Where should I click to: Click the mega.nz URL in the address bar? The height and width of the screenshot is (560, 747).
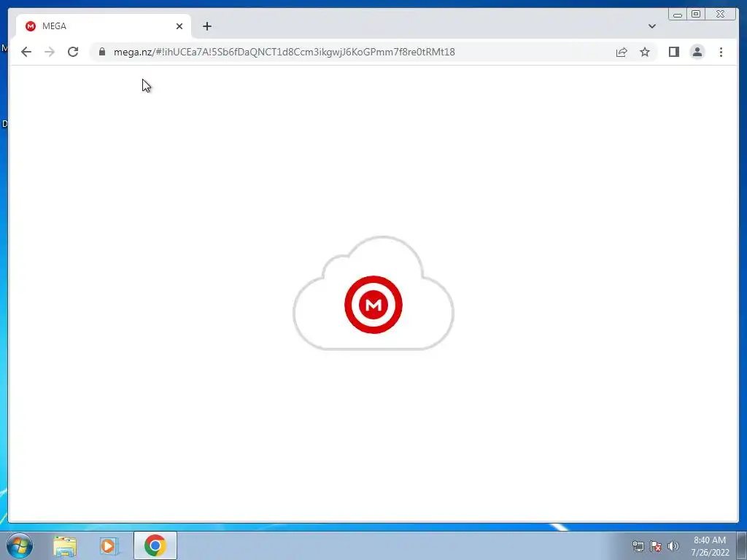(284, 52)
